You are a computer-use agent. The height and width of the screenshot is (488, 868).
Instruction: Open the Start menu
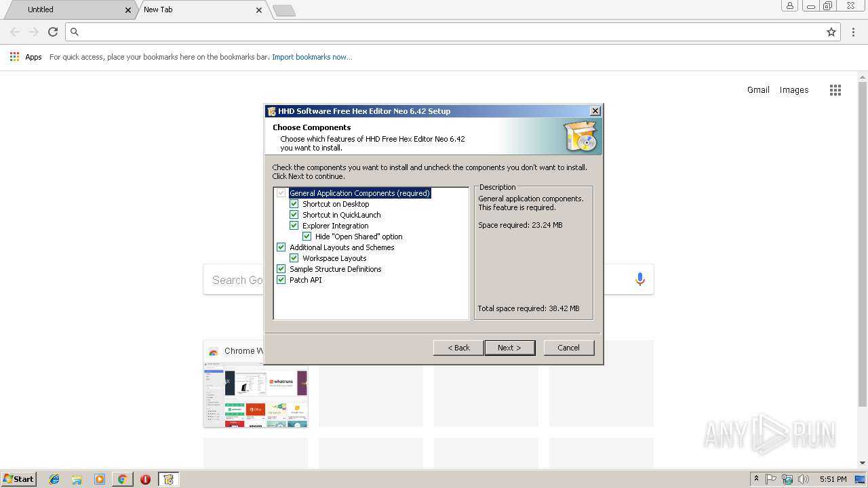[18, 479]
